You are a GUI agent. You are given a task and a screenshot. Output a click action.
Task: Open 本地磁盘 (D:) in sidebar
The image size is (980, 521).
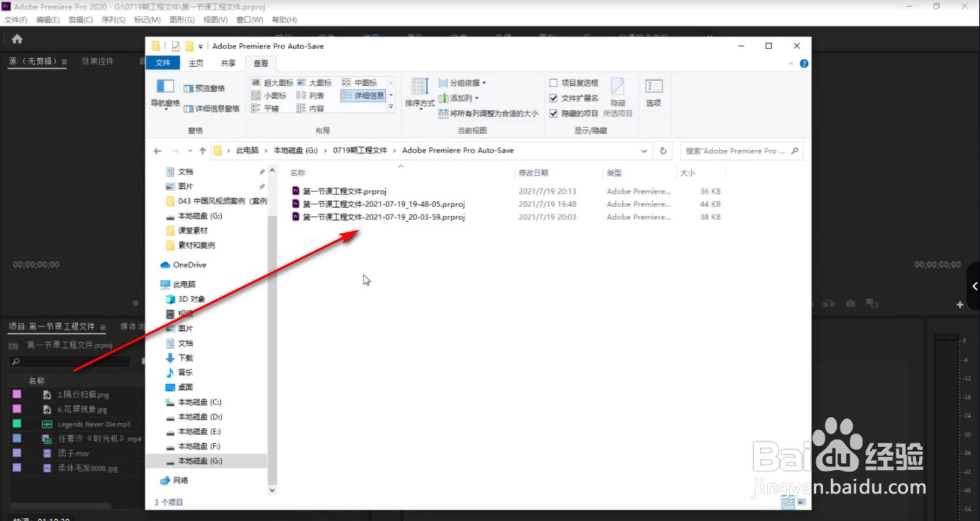click(194, 417)
